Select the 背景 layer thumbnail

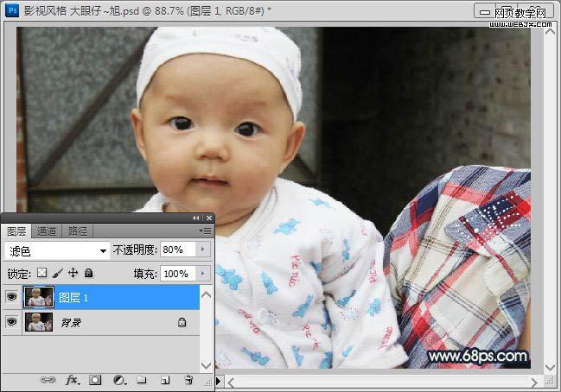click(39, 322)
